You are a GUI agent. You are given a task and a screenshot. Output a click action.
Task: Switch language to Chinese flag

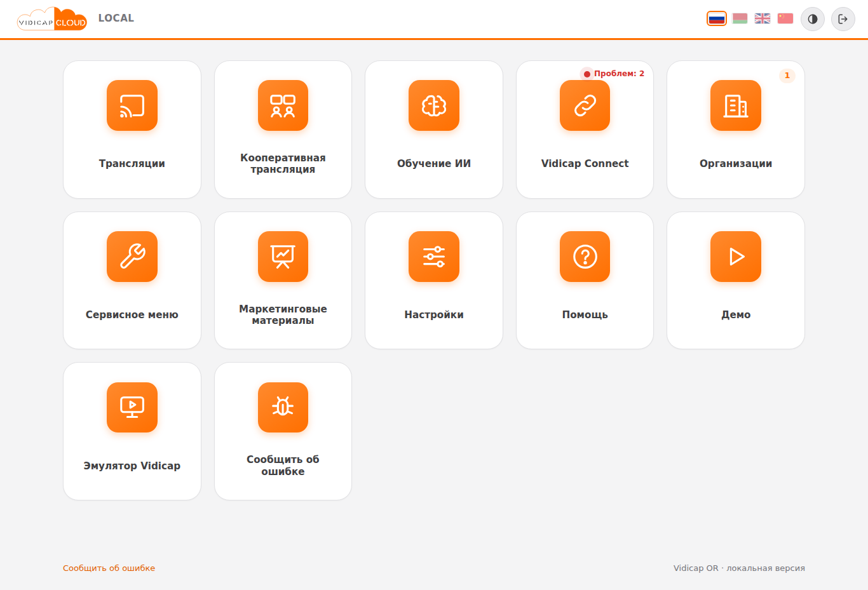point(785,18)
